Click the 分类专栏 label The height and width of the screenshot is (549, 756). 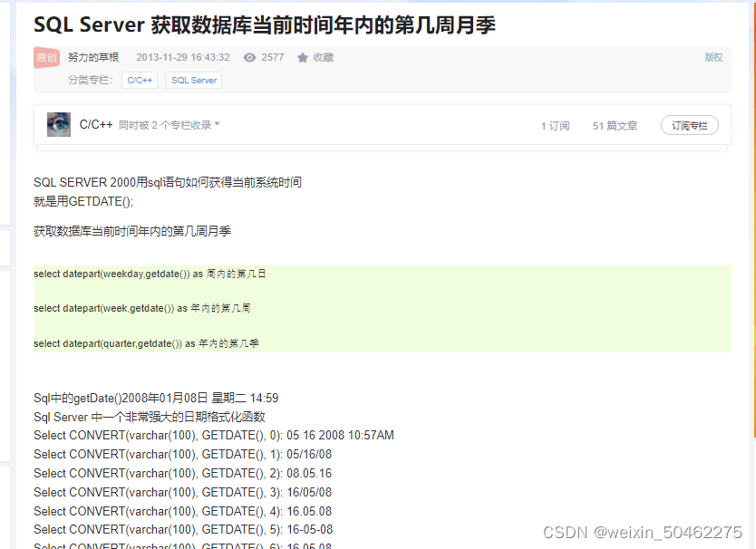90,80
